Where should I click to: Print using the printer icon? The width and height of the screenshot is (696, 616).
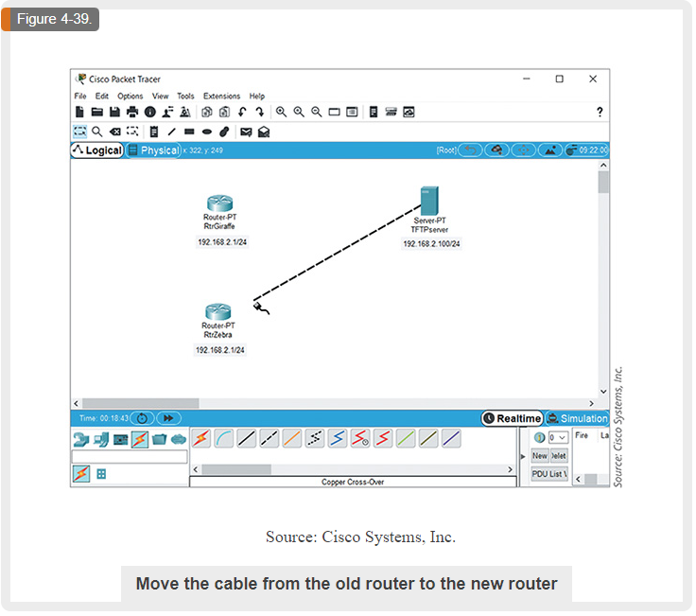(132, 112)
